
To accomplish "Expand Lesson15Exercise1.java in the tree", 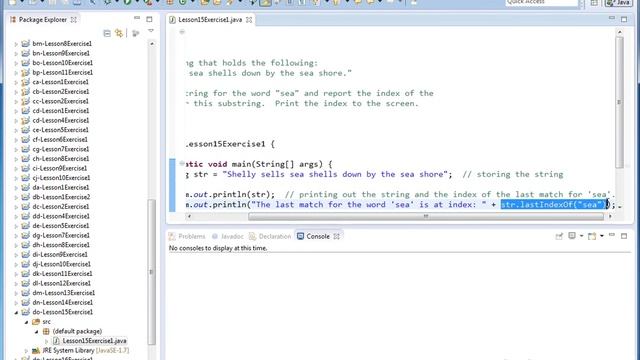I will click(47, 341).
